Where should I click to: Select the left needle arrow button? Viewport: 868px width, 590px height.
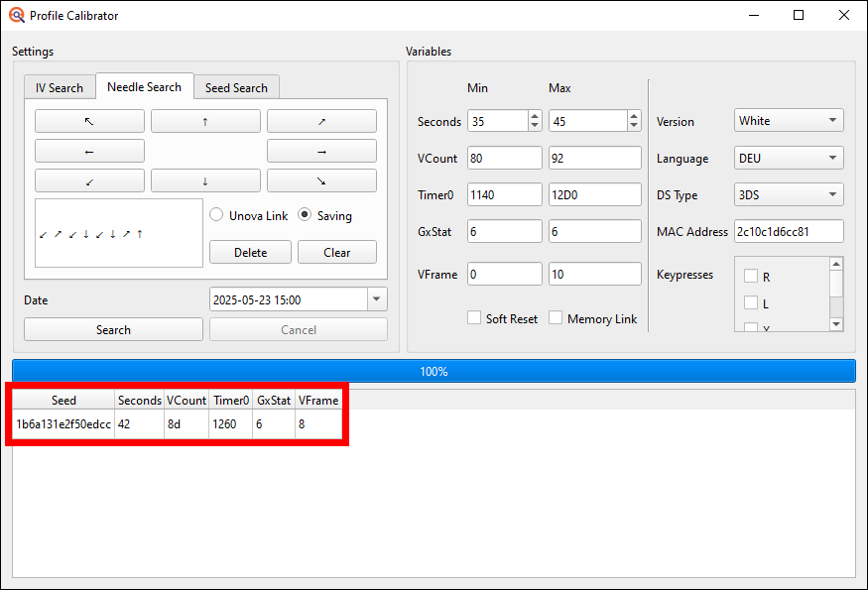[89, 152]
